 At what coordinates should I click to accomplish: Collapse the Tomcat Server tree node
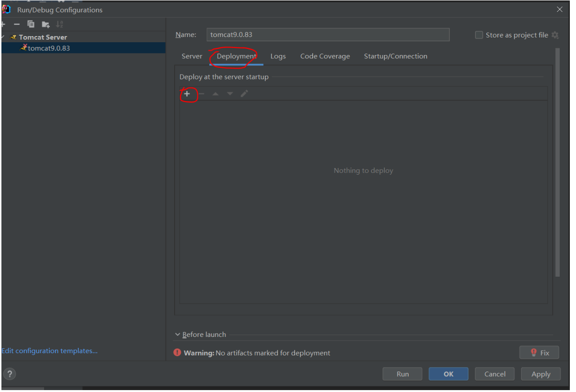coord(3,37)
